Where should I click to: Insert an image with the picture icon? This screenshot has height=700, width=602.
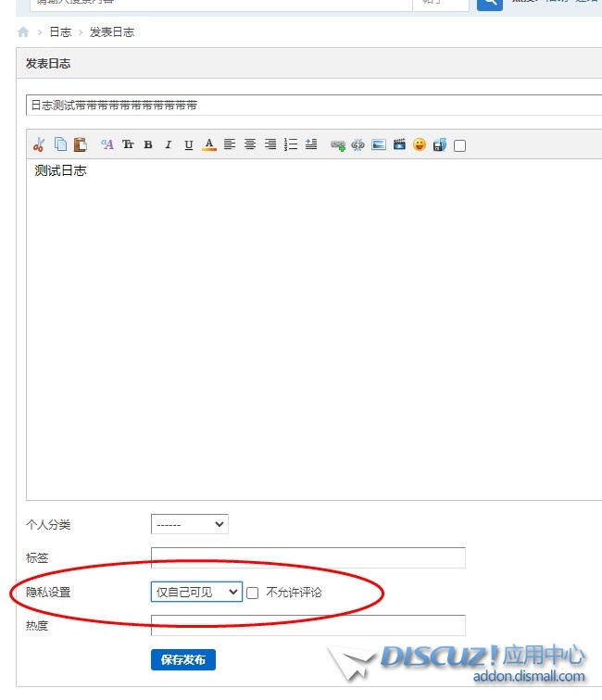[x=379, y=144]
